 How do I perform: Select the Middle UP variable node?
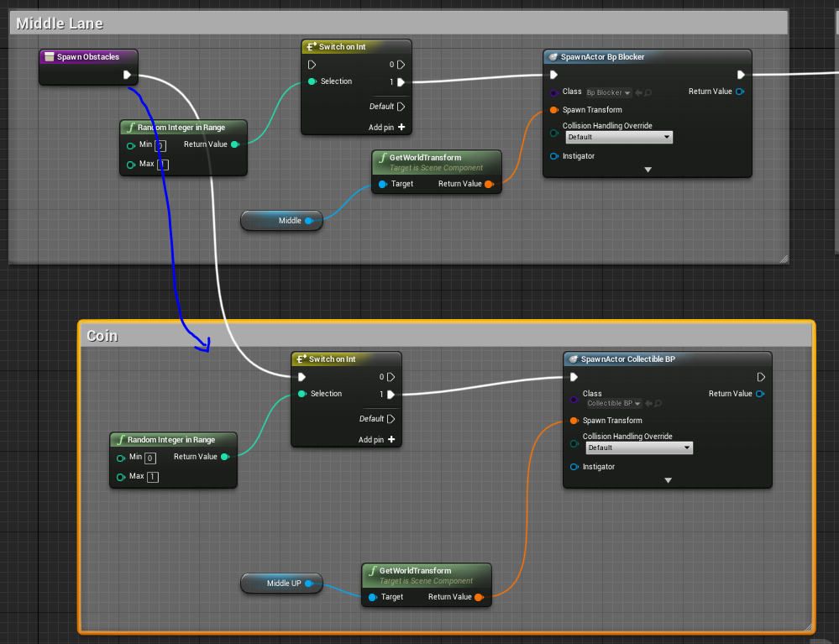click(x=282, y=584)
